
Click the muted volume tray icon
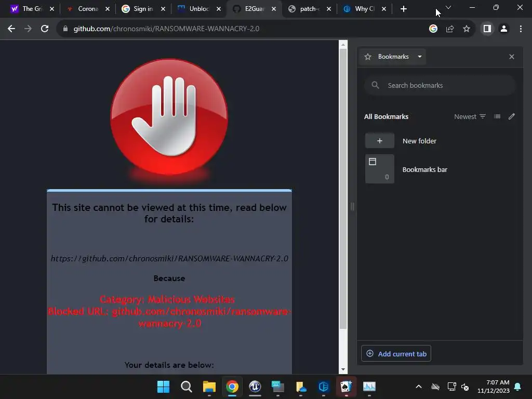pos(465,387)
